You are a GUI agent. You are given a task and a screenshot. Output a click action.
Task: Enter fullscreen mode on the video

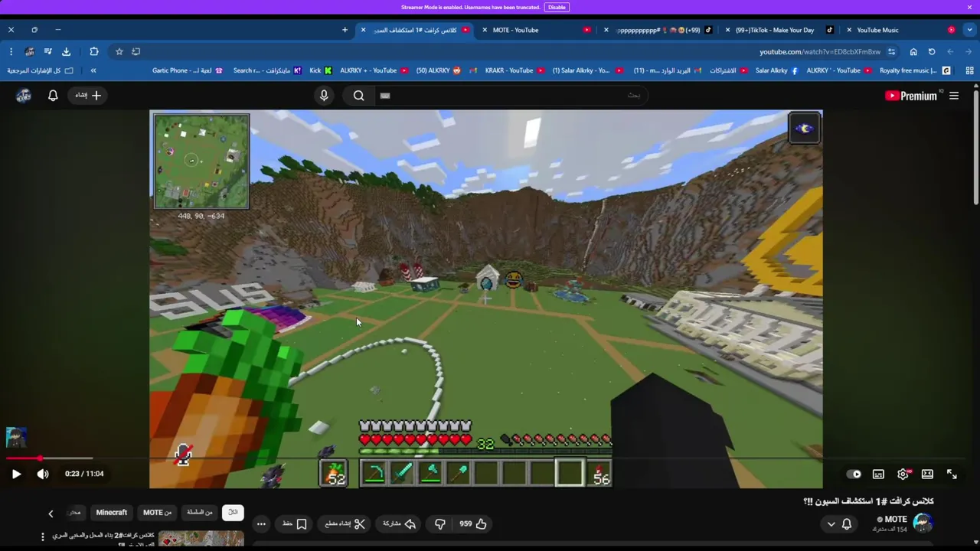952,474
